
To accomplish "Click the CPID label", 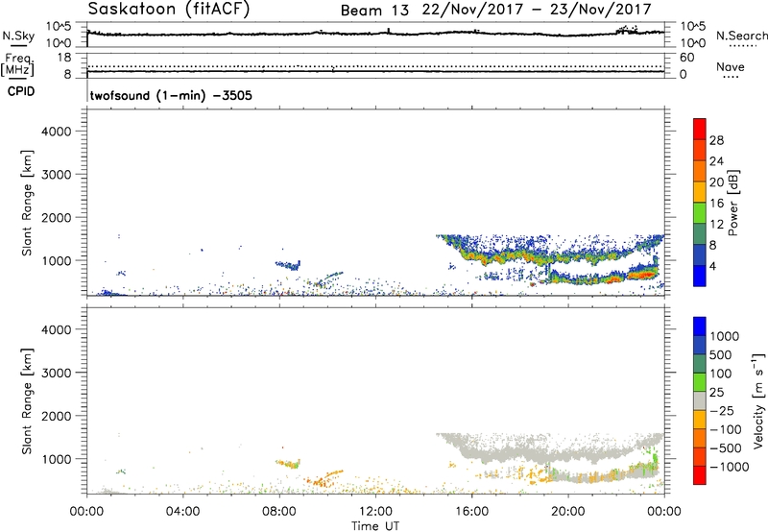I will 20,91.
